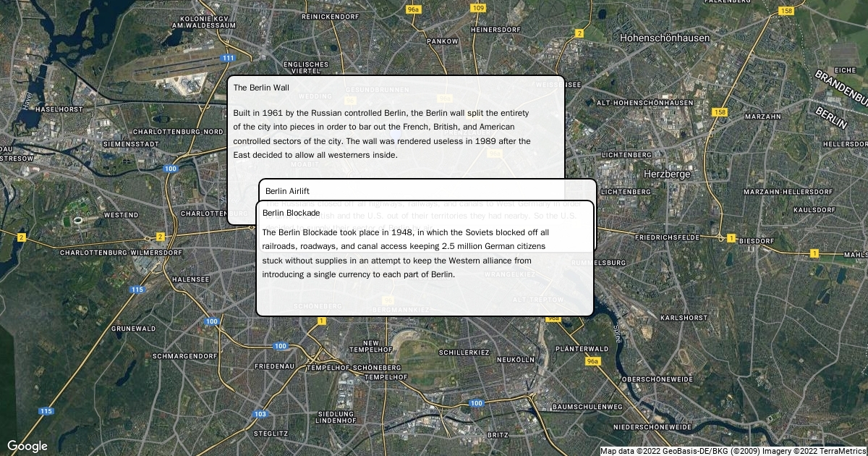Viewport: 868px width, 456px height.
Task: Click the Siedlung Lindenhof map label
Action: [336, 416]
